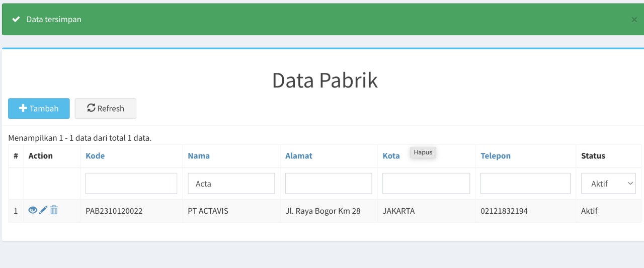
Task: Click the checkmark icon in success alert
Action: pyautogui.click(x=16, y=20)
